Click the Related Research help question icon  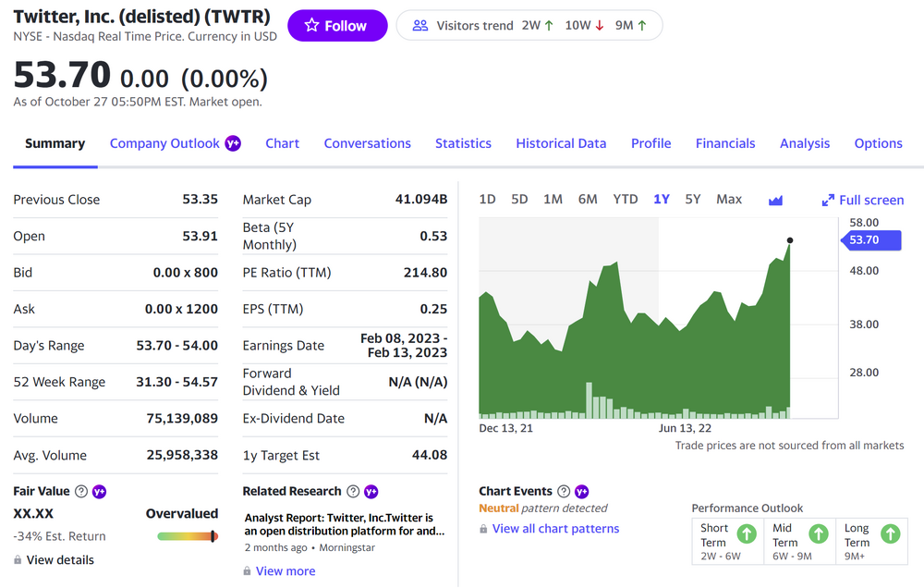click(x=352, y=492)
